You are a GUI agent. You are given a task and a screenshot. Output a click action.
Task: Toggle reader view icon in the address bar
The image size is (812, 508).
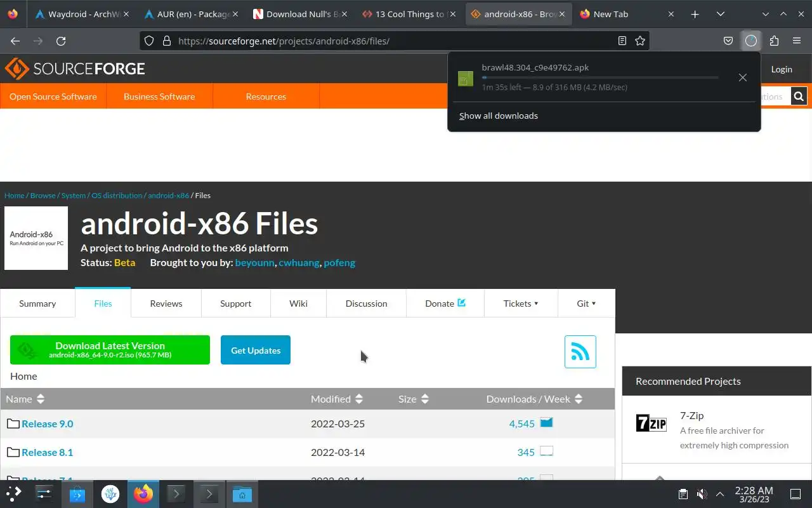622,41
